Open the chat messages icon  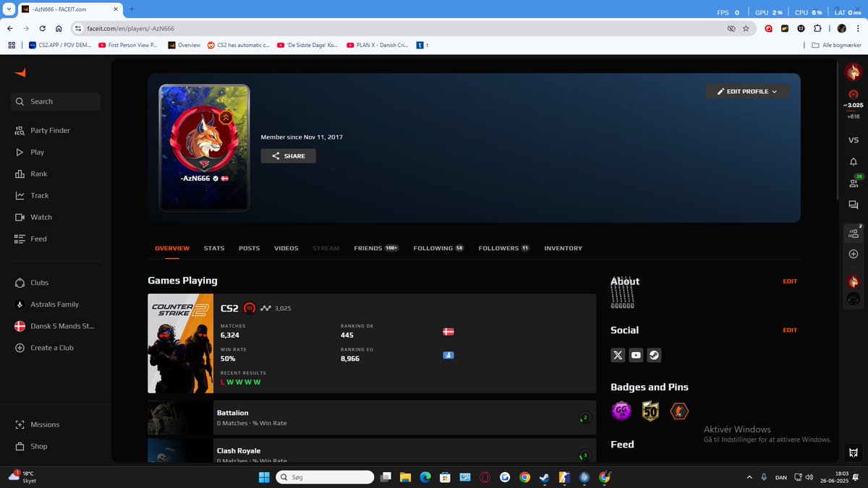853,205
